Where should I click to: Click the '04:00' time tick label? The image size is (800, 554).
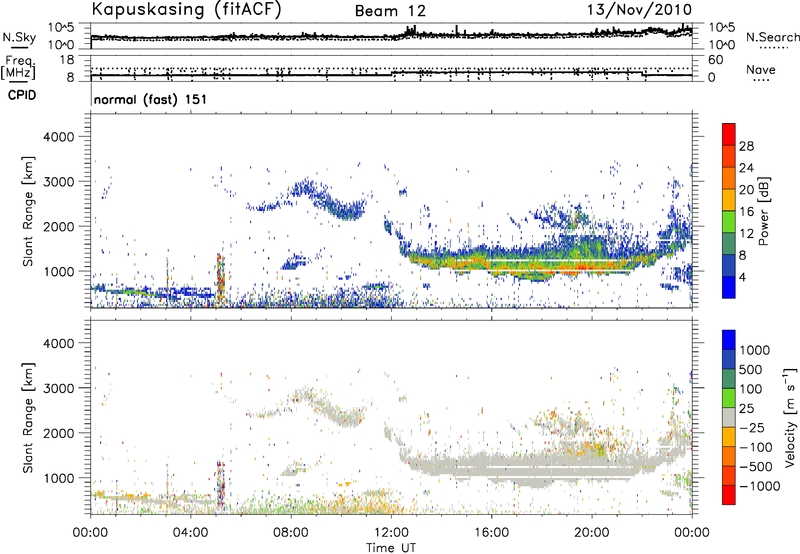(x=190, y=533)
